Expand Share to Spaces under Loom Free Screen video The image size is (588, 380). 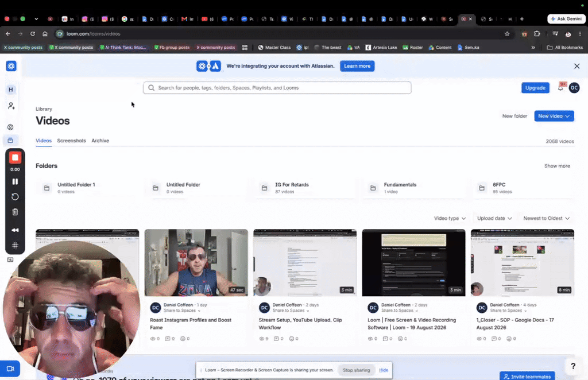[400, 311]
